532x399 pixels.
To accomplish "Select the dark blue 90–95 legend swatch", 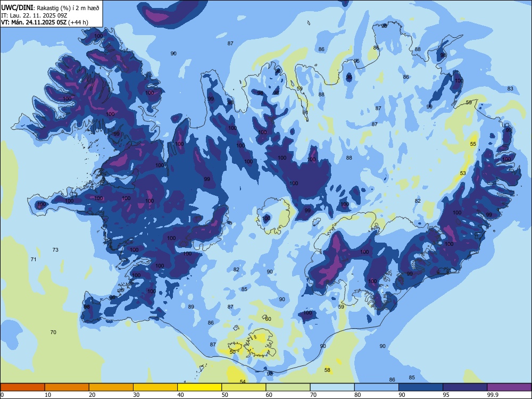I will [421, 387].
